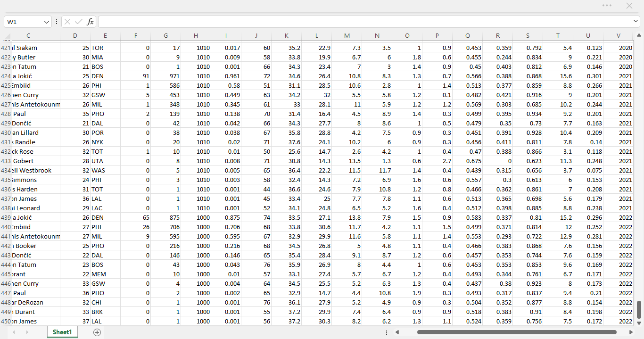Click inside the formula bar input

pos(365,22)
